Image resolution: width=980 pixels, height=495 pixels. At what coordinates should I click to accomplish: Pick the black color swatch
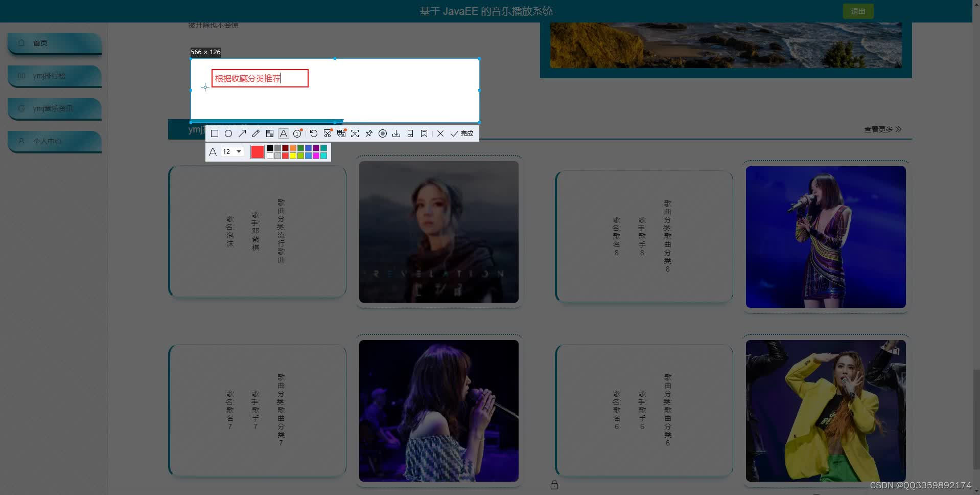270,148
